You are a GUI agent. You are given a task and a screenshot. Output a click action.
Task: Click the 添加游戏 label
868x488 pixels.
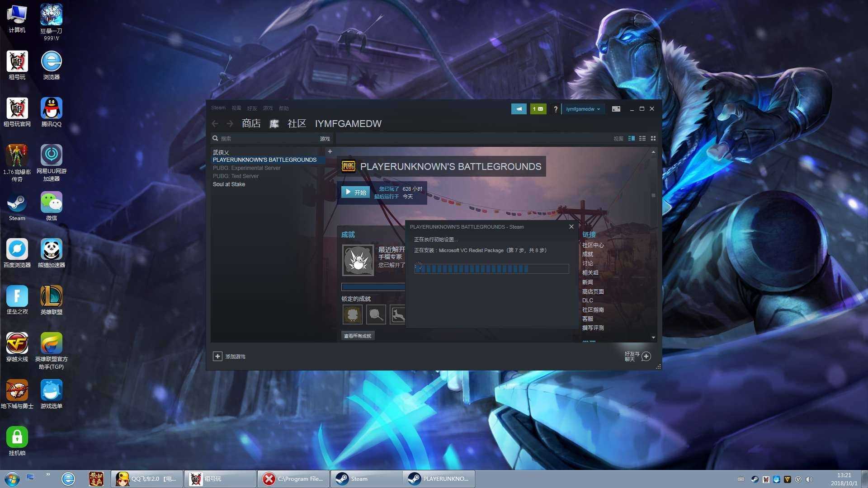235,357
